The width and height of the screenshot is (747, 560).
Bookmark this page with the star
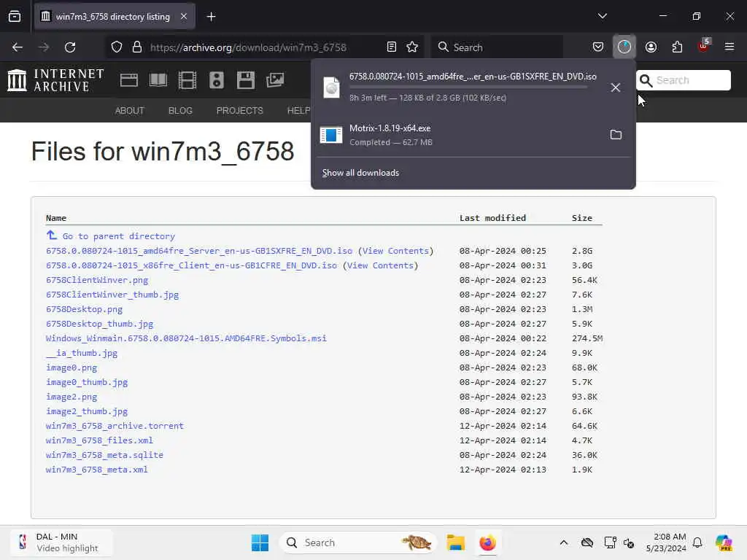pyautogui.click(x=412, y=47)
